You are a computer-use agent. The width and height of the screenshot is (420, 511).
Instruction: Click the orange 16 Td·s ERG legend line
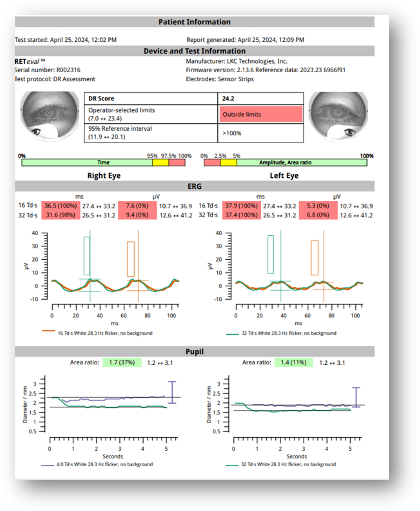[48, 331]
